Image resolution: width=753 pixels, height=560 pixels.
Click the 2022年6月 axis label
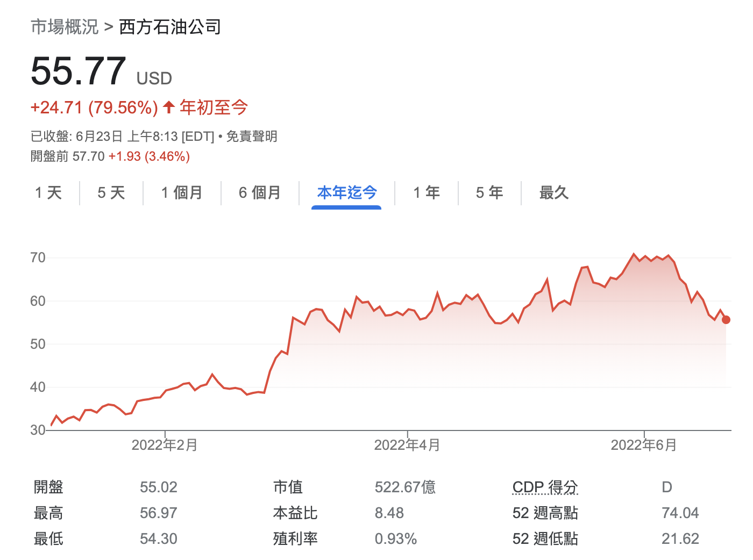644,446
